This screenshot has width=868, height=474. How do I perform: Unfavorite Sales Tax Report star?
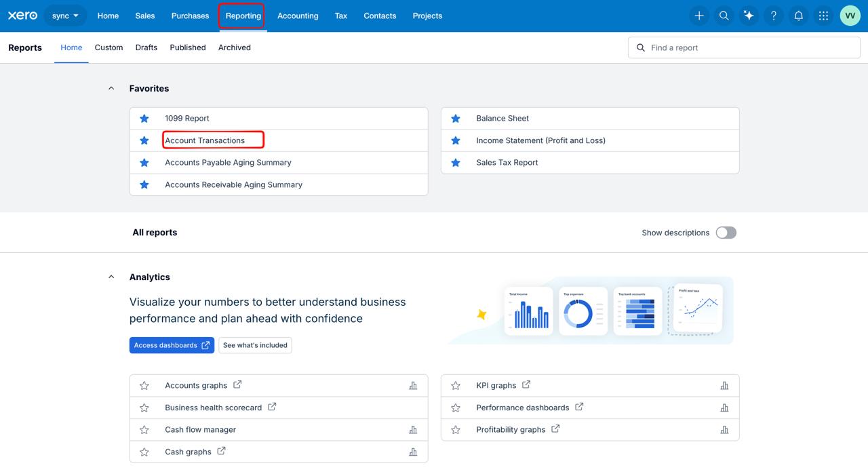click(x=456, y=163)
